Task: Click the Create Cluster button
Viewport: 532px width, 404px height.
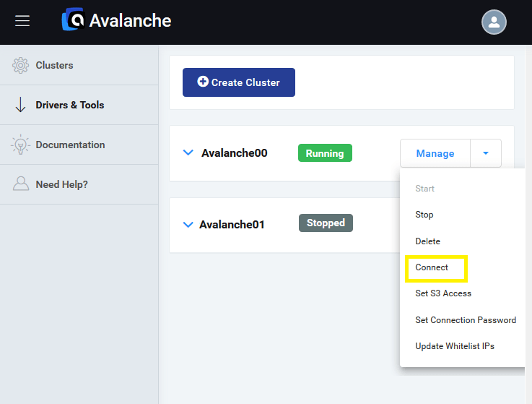Action: point(238,82)
